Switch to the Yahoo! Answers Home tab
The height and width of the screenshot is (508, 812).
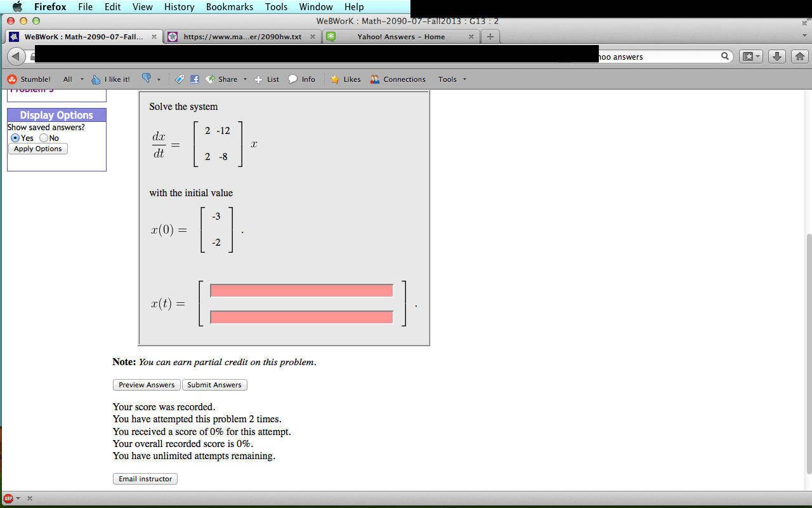click(401, 37)
